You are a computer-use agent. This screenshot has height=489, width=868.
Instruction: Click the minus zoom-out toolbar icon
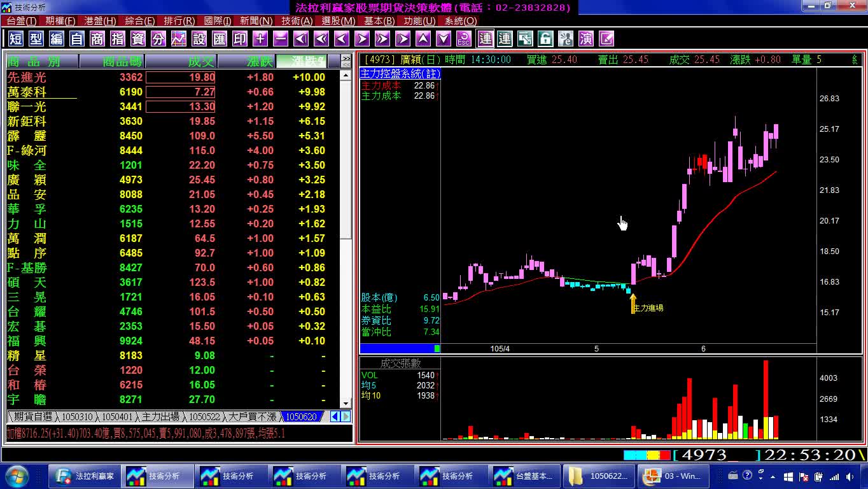(281, 39)
